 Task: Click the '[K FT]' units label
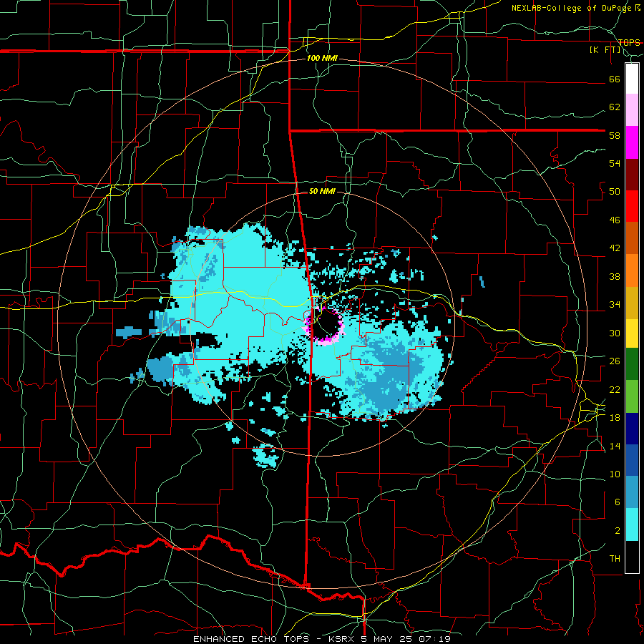click(605, 50)
